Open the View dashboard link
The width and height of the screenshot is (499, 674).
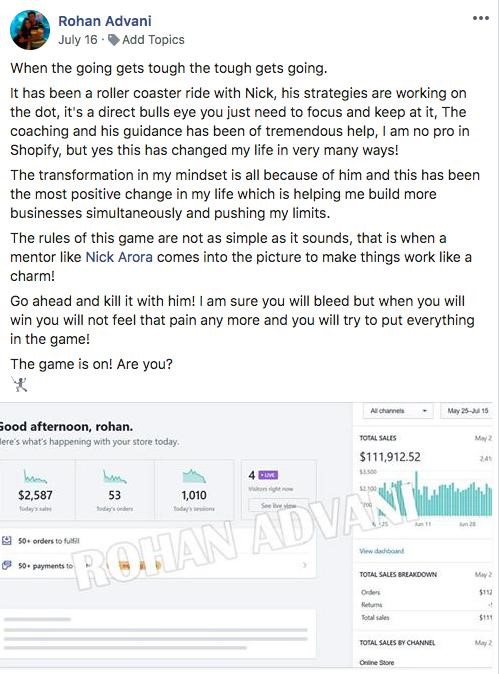coord(382,551)
